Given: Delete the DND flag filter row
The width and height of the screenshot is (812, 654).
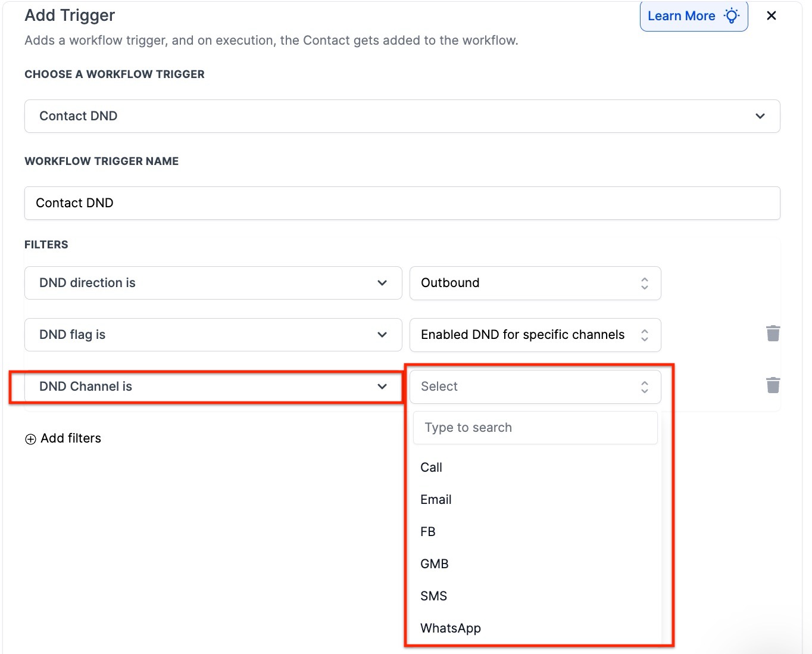Looking at the screenshot, I should 773,334.
